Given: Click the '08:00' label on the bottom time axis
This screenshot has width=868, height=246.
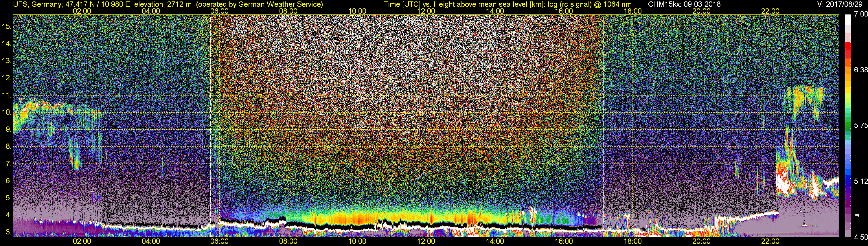Looking at the screenshot, I should click(288, 241).
